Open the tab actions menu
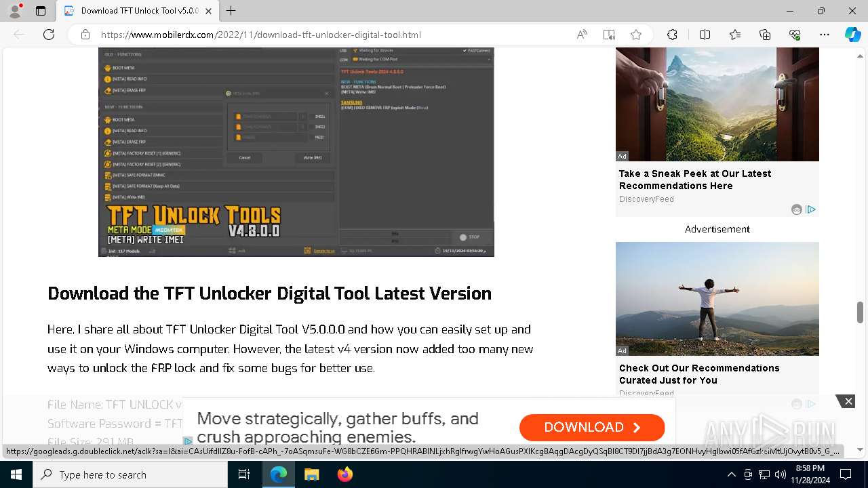The image size is (868, 488). (41, 11)
